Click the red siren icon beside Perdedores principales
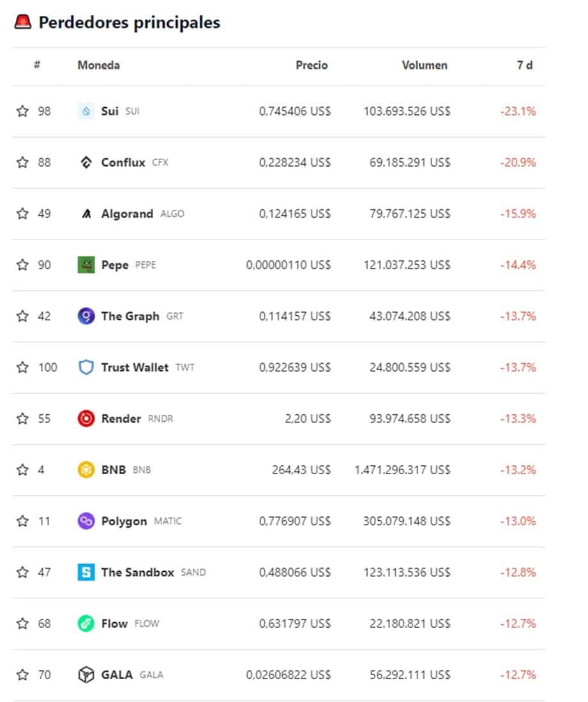This screenshot has width=588, height=702. click(x=23, y=22)
